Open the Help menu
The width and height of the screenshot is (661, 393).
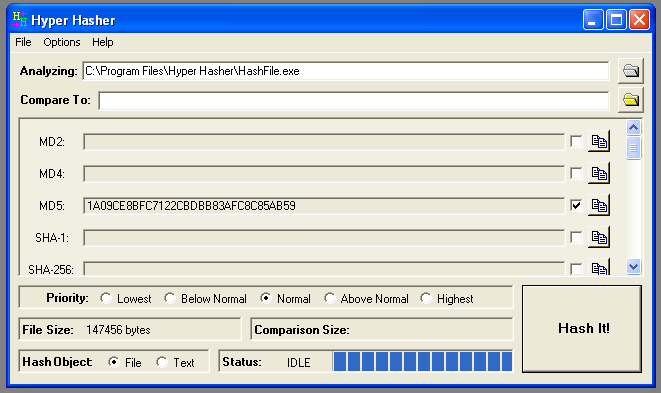click(102, 42)
